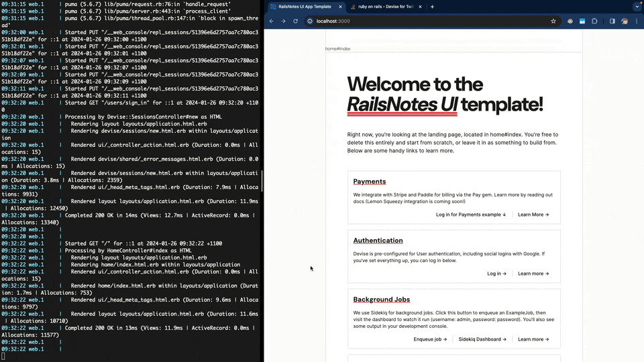
Task: Click the Authentication card heading
Action: click(x=378, y=241)
